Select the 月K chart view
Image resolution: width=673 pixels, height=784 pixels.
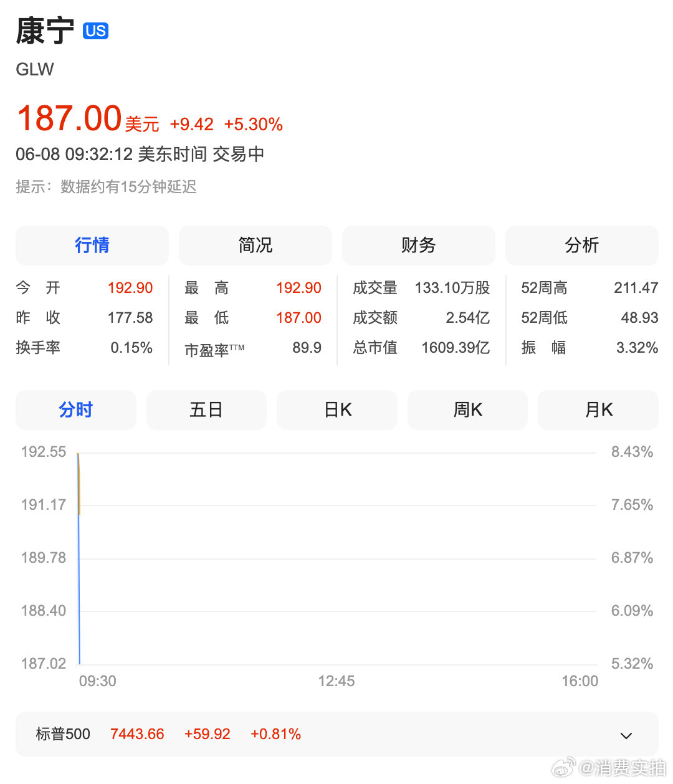(x=598, y=409)
